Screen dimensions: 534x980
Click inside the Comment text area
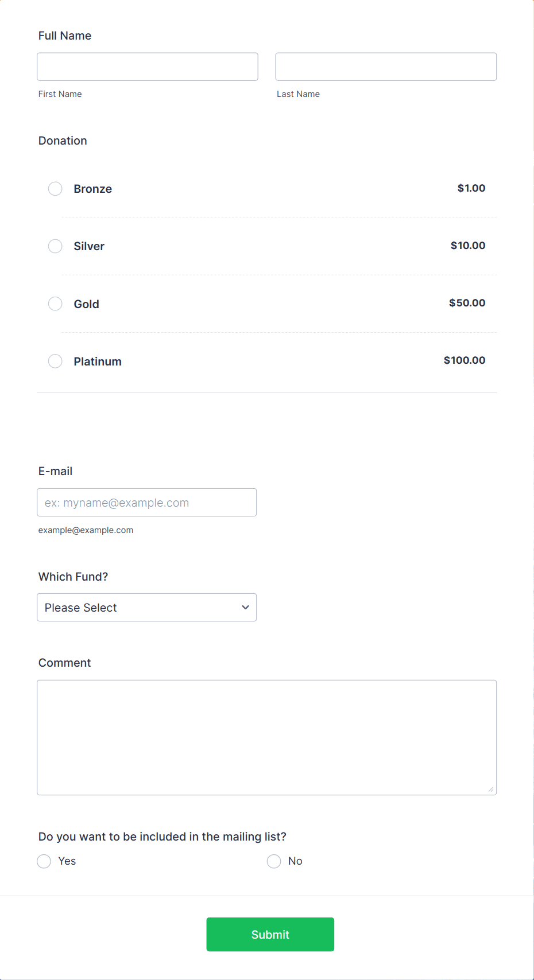267,738
